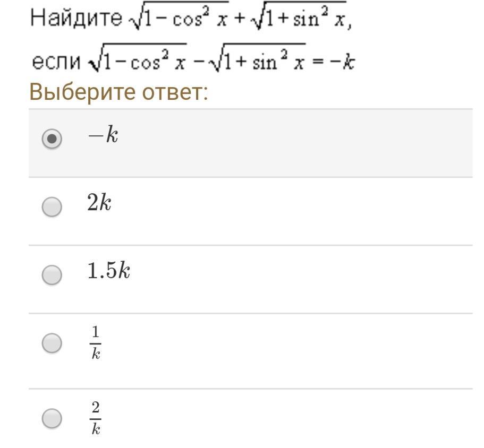This screenshot has width=484, height=448.
Task: Click the "Выберите ответ:" prompt text
Action: (118, 92)
